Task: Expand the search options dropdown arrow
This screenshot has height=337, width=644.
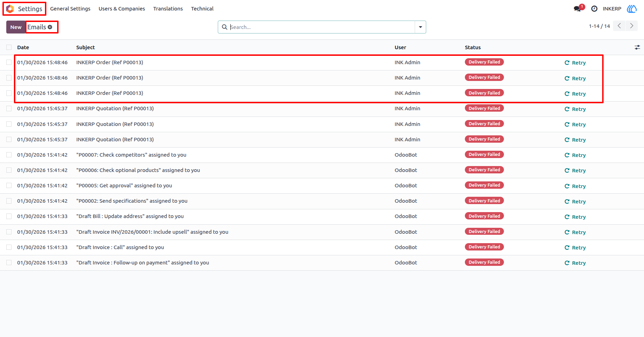Action: coord(420,27)
